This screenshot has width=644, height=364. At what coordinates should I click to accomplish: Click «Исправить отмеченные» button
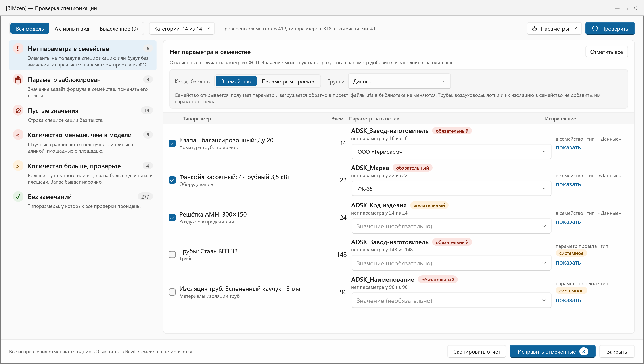(552, 352)
